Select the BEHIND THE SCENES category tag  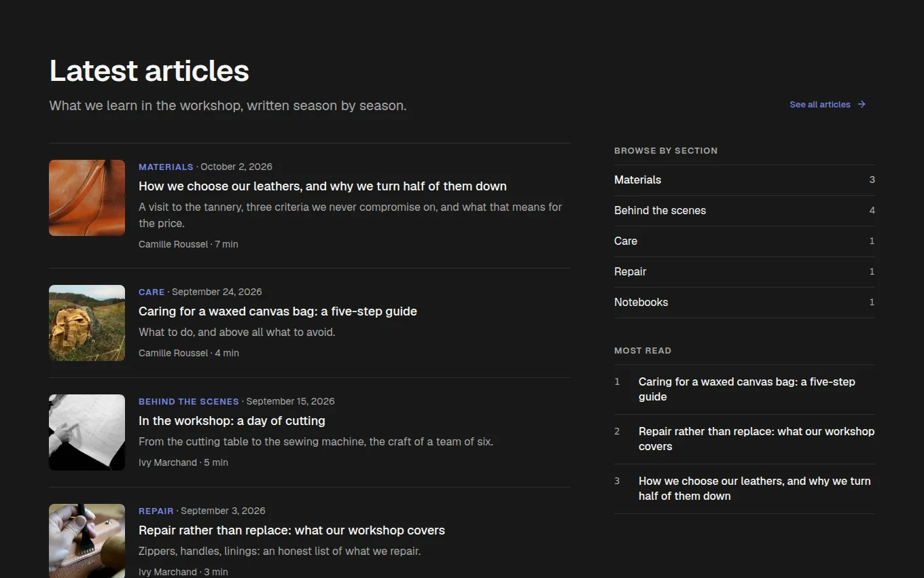[x=189, y=401]
